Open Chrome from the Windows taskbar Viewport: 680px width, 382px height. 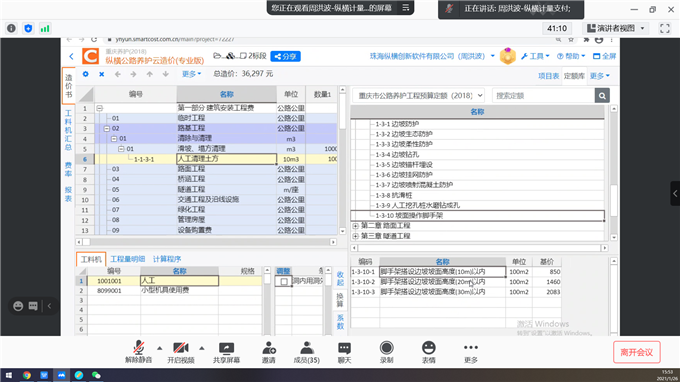click(27, 375)
